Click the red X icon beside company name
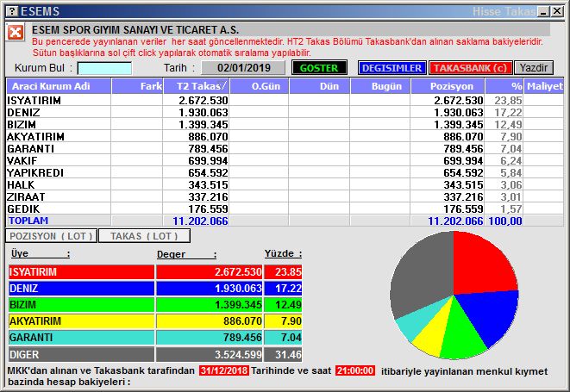Screen dimensions: 570x392 coord(16,32)
